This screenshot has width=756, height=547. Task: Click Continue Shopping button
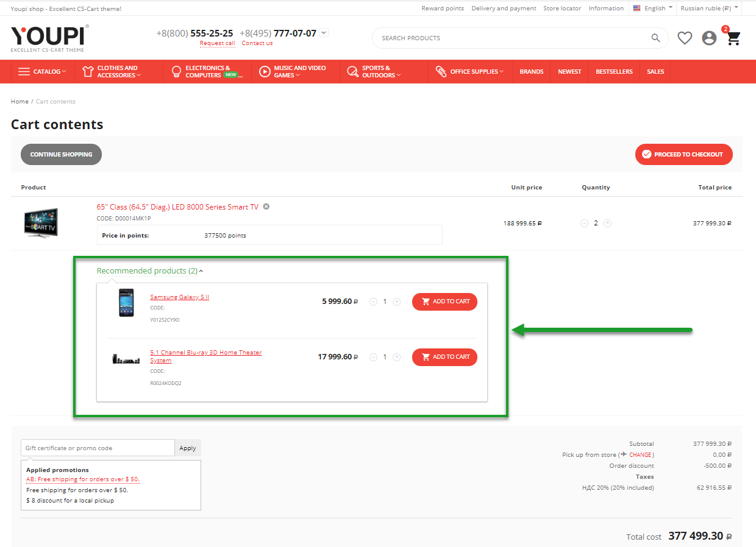click(x=61, y=154)
